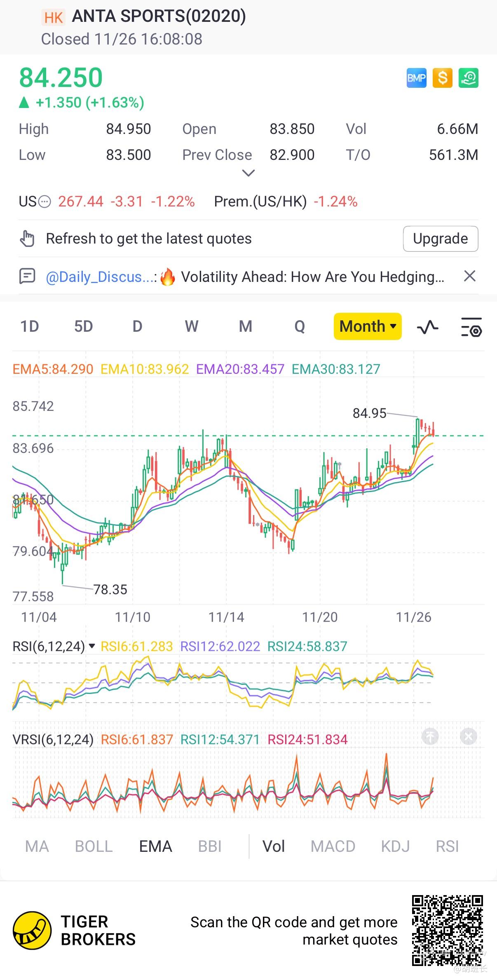Open chart display settings icon
Image resolution: width=497 pixels, height=980 pixels.
point(471,327)
